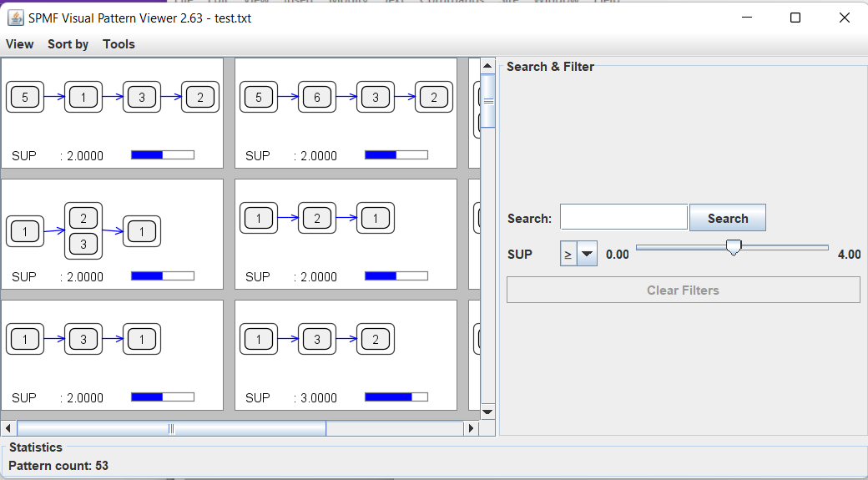868x480 pixels.
Task: Click the horizontal scrollbar left arrow
Action: (8, 428)
